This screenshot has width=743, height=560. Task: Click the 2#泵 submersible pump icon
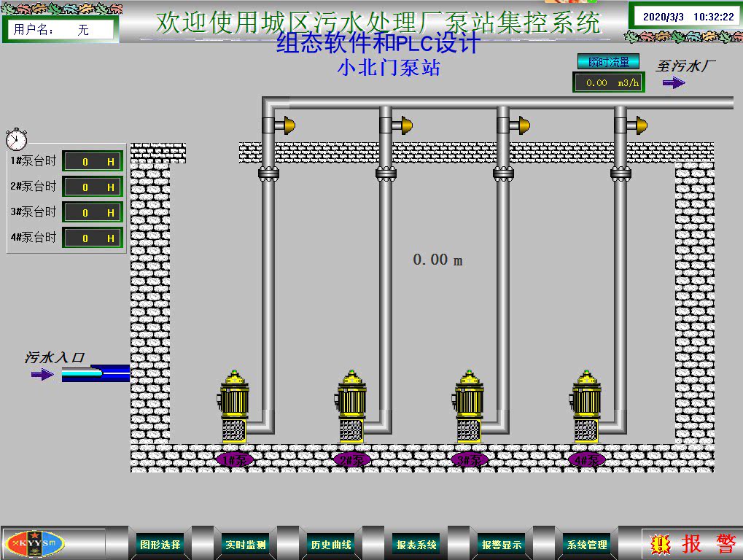click(351, 406)
